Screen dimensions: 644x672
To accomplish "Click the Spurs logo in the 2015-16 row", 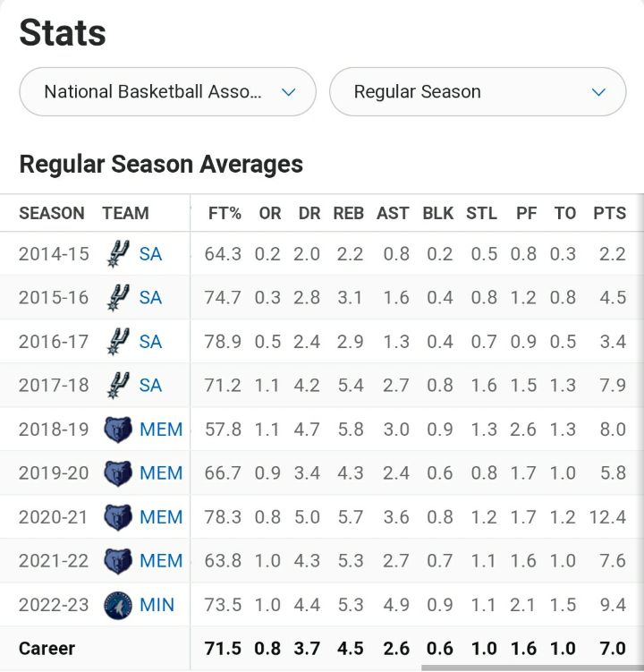I will pos(118,298).
